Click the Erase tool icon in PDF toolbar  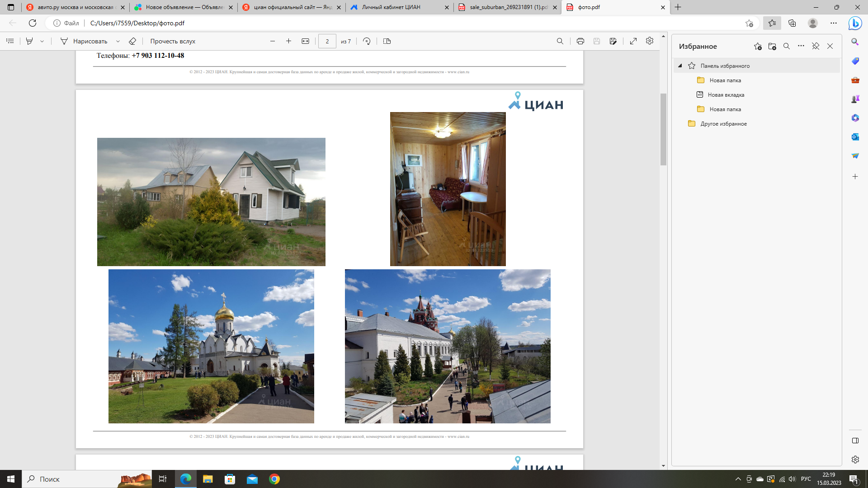click(132, 41)
